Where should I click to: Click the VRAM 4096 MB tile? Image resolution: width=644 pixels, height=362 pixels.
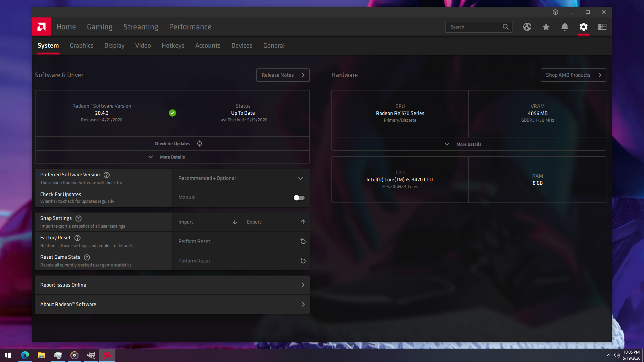(x=537, y=113)
